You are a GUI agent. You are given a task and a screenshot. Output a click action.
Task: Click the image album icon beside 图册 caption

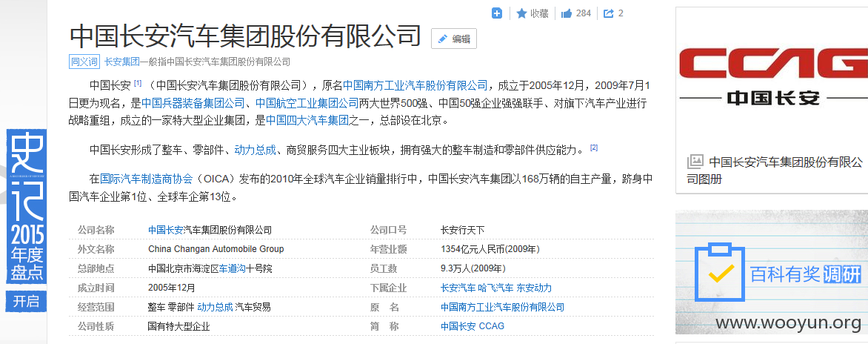pos(695,162)
